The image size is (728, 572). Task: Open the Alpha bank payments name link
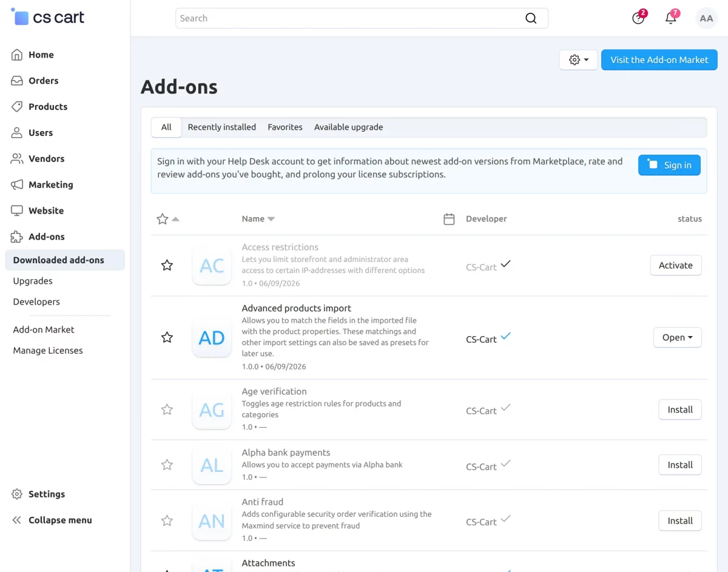[x=286, y=453]
